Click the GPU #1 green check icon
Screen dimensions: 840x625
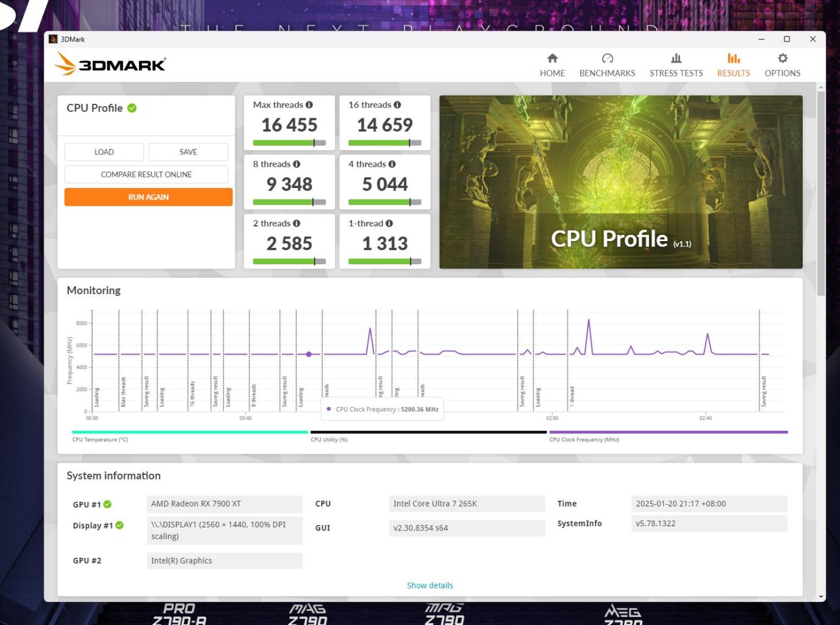pos(107,504)
